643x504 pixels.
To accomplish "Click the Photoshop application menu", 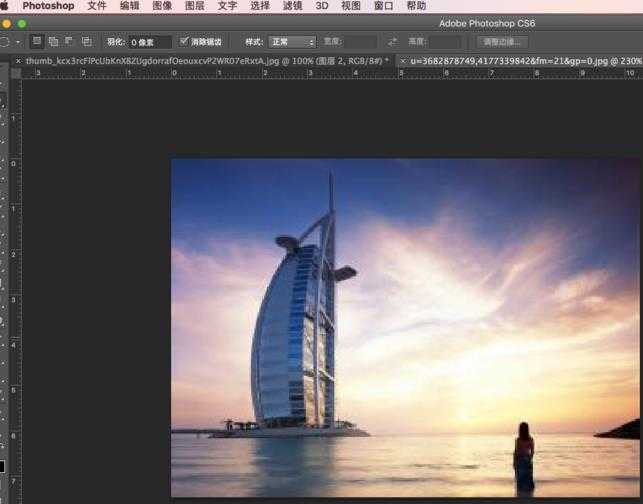I will click(48, 6).
